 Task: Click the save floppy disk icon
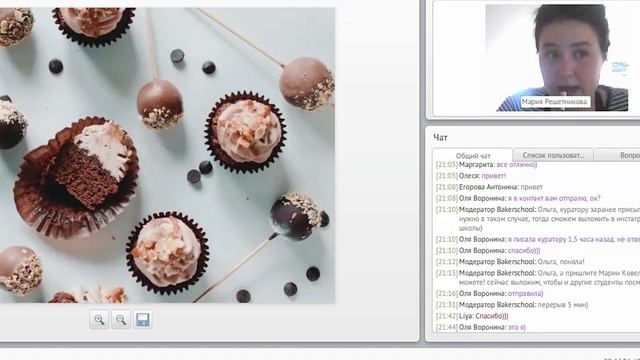pyautogui.click(x=142, y=320)
